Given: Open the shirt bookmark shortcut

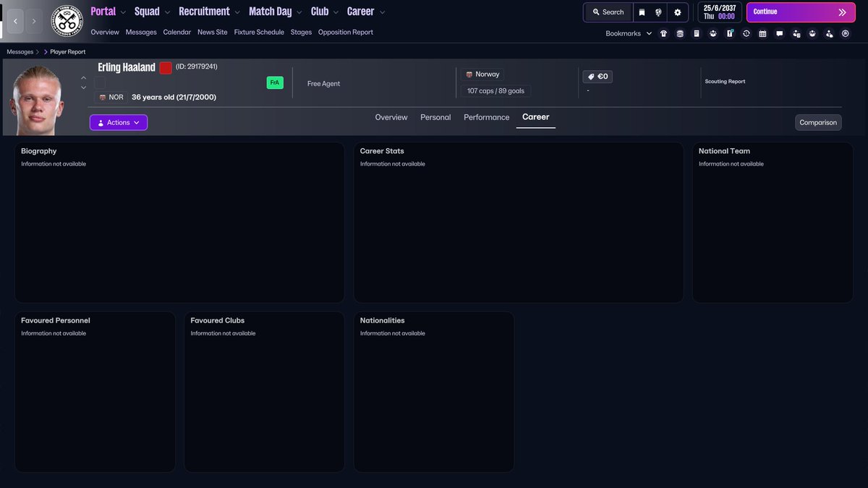Looking at the screenshot, I should point(663,33).
